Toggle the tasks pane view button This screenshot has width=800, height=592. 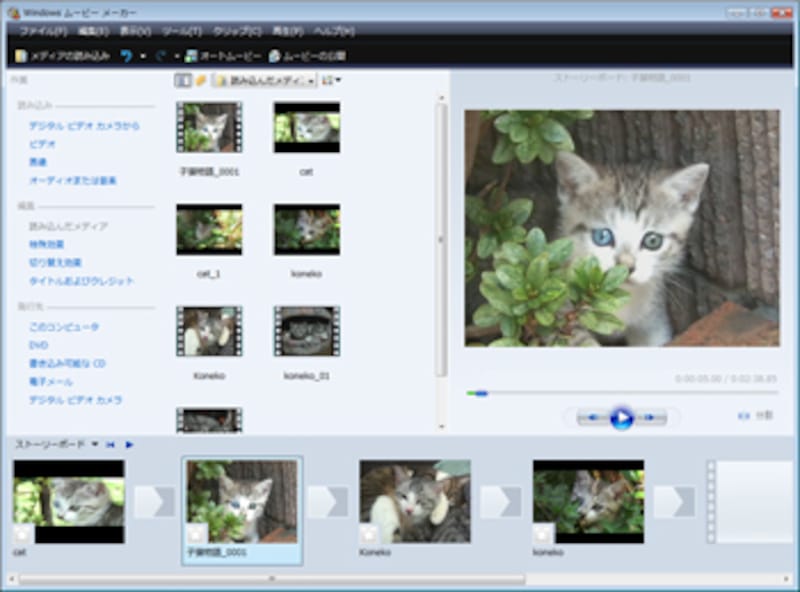coord(183,80)
